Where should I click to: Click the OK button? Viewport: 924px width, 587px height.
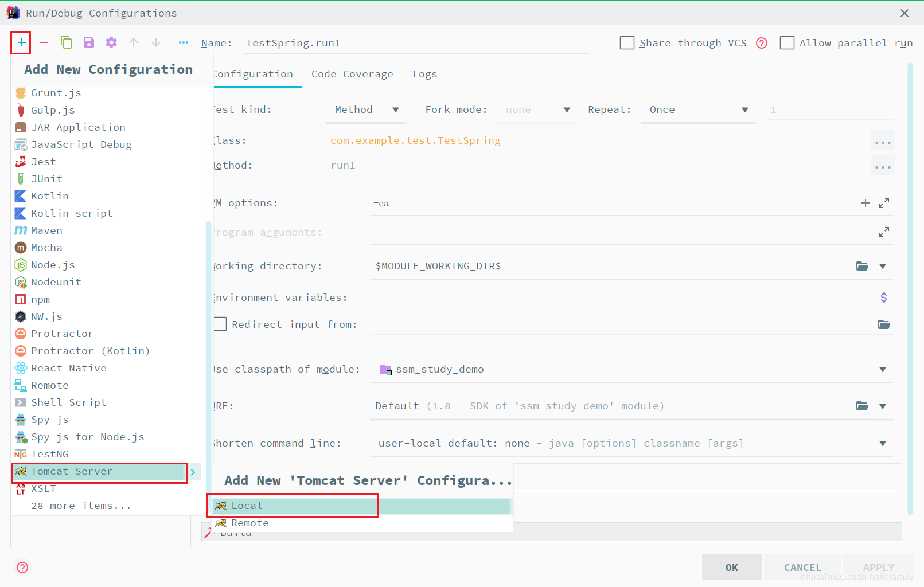click(x=732, y=568)
